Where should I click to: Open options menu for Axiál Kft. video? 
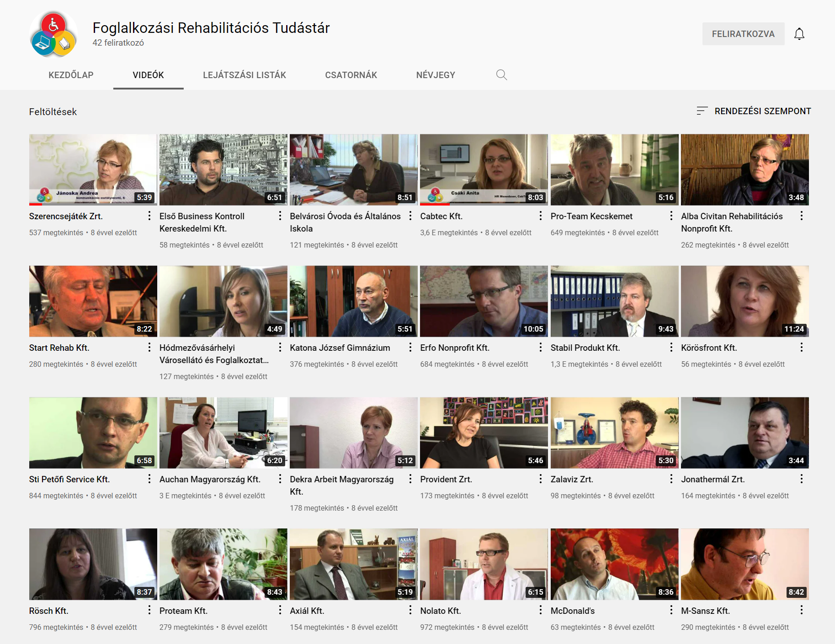point(410,611)
